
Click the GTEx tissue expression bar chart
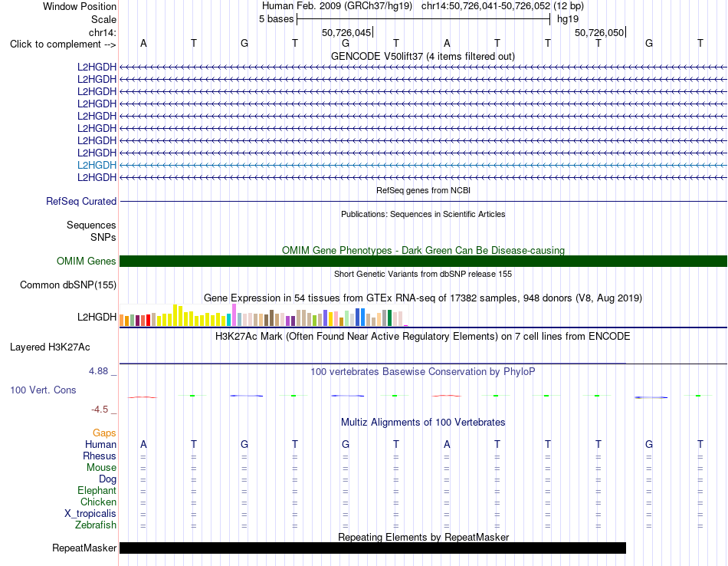click(x=264, y=315)
